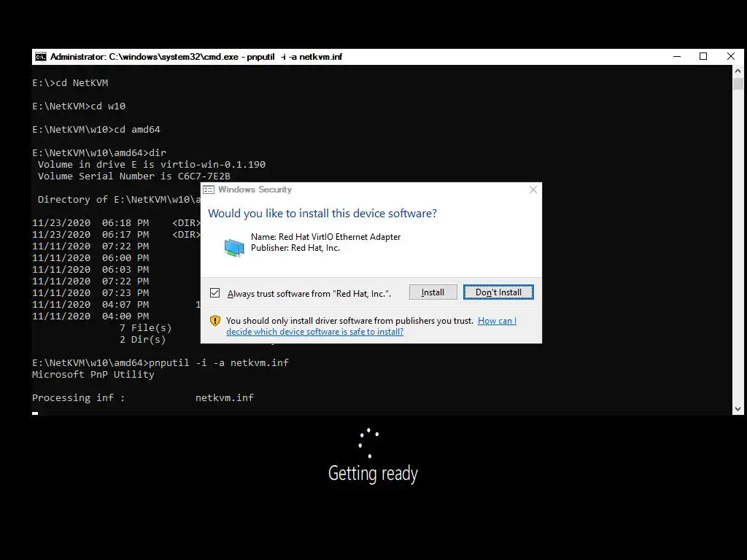The width and height of the screenshot is (747, 560).
Task: Click the Windows Security dialog title icon
Action: (x=209, y=190)
